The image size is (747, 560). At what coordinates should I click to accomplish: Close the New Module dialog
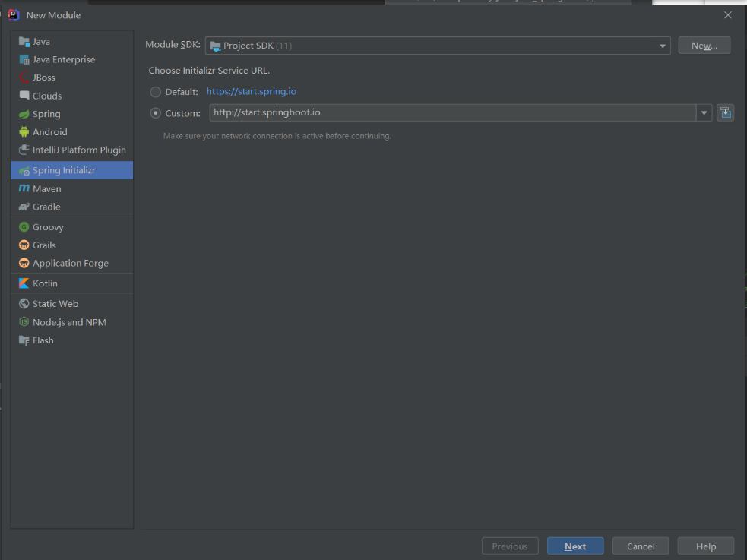click(727, 15)
